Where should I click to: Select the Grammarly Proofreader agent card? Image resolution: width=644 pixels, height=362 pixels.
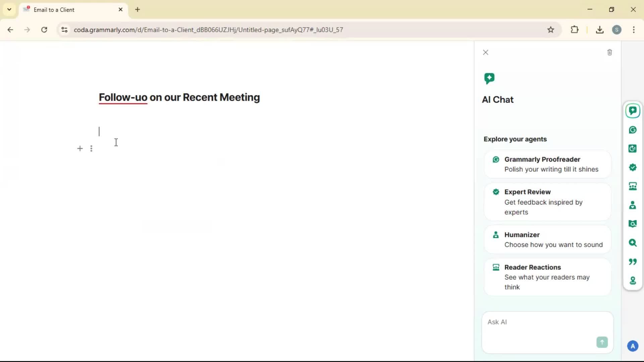(x=547, y=164)
